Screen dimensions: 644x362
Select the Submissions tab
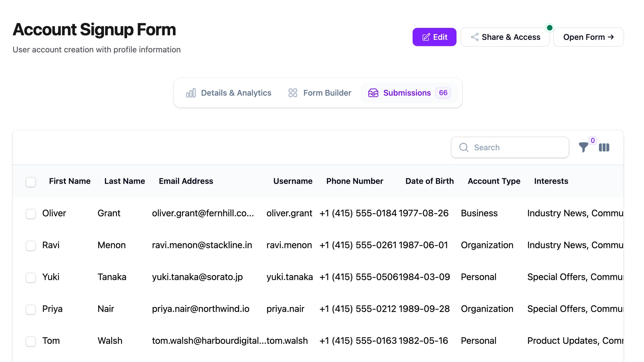409,93
